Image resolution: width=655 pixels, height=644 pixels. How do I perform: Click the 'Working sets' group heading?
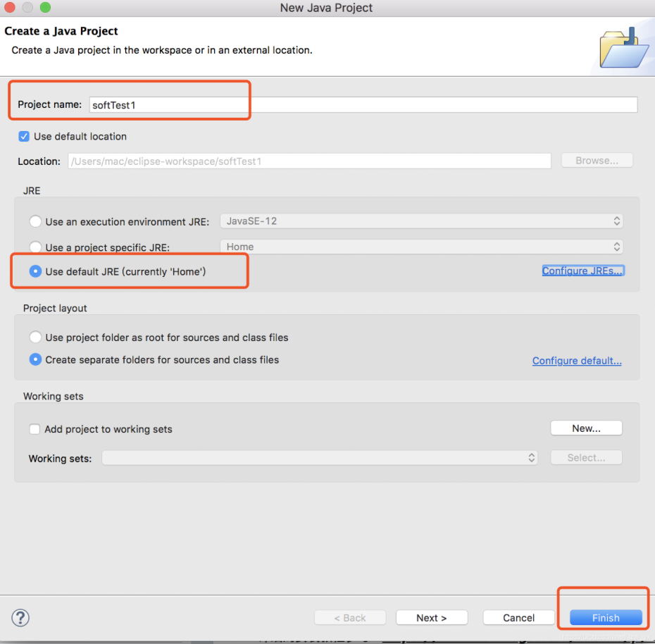[x=53, y=396]
